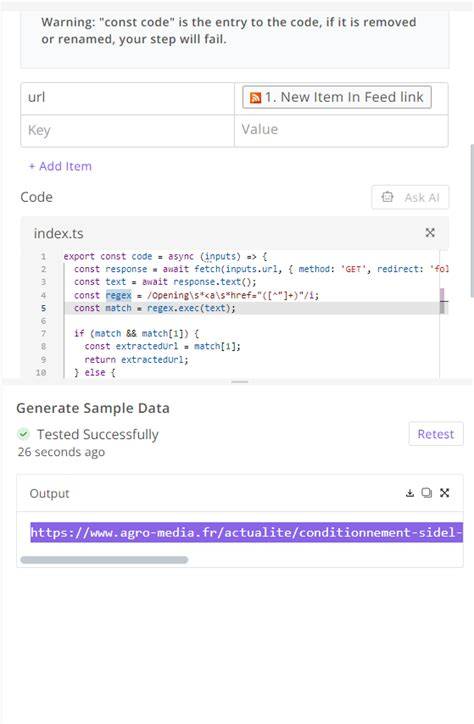Screen dimensions: 474x724
Task: Click the empty Key input field
Action: (127, 131)
